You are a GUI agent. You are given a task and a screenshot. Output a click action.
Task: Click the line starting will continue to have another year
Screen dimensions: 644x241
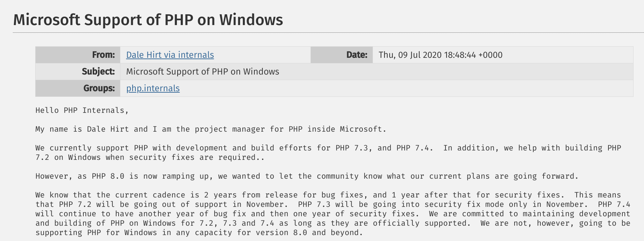pyautogui.click(x=333, y=214)
